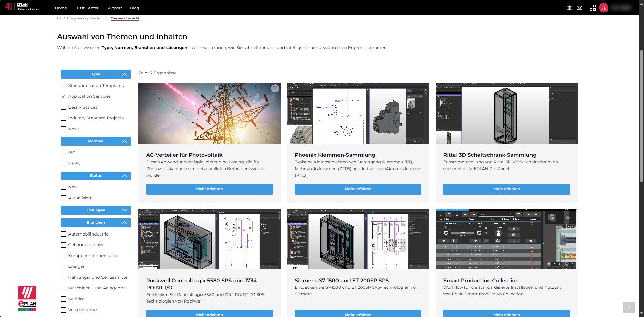Click the image icon on the photovoltaic thumbnail
Screen dimensions: 644x317
pyautogui.click(x=275, y=88)
